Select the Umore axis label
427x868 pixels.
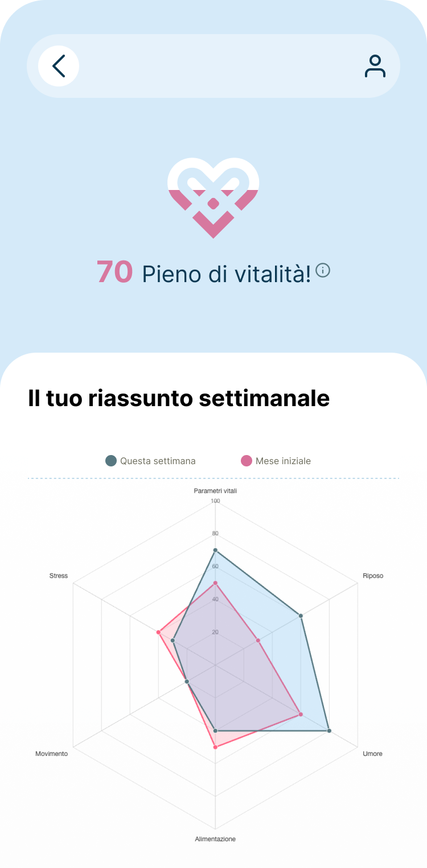pos(373,754)
